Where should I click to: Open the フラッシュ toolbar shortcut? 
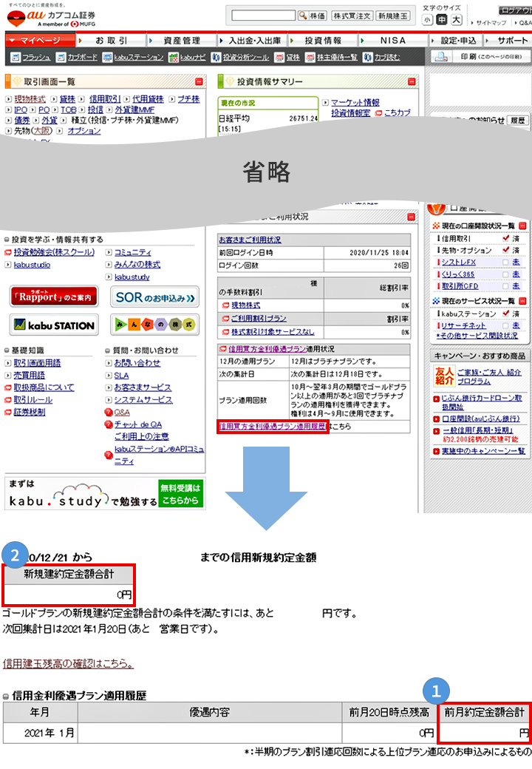tap(30, 57)
